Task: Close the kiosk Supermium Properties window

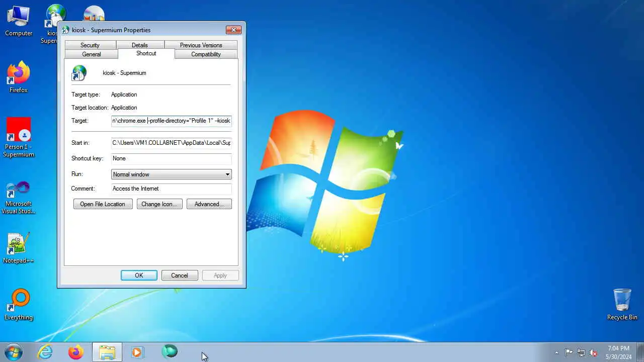Action: (233, 30)
